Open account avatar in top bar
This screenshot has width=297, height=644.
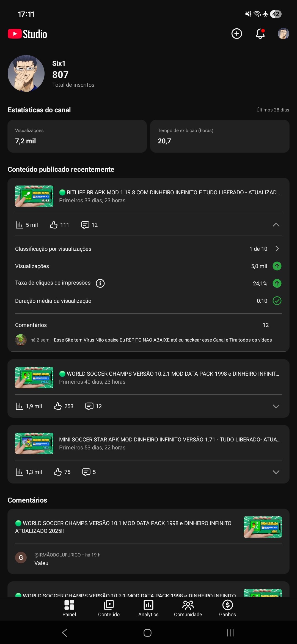[283, 34]
